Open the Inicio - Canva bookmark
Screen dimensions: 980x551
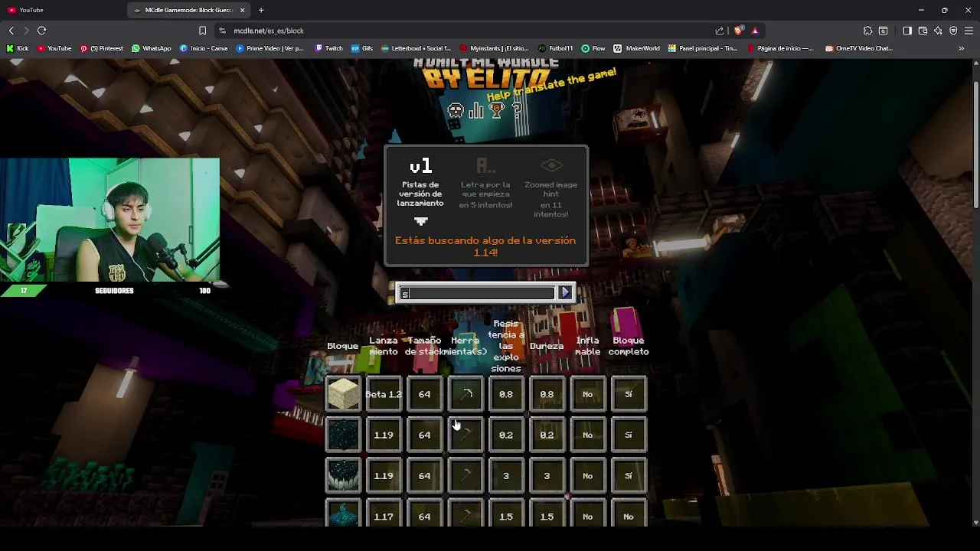pos(204,48)
